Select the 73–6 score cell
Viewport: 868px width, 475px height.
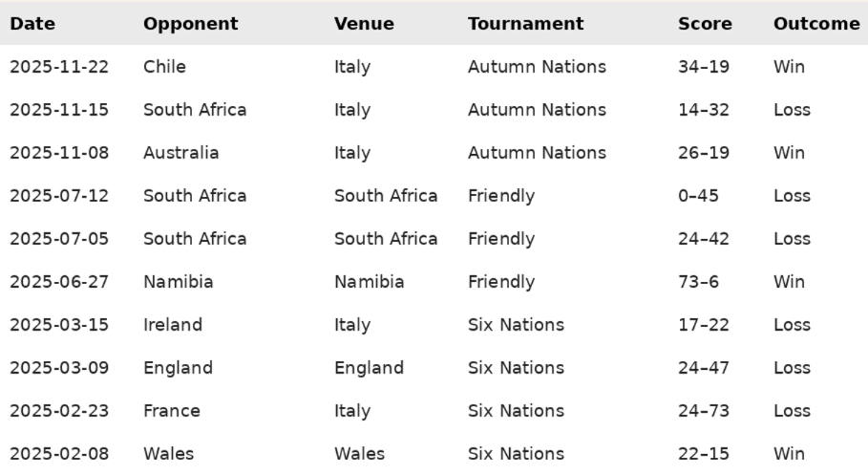[699, 282]
